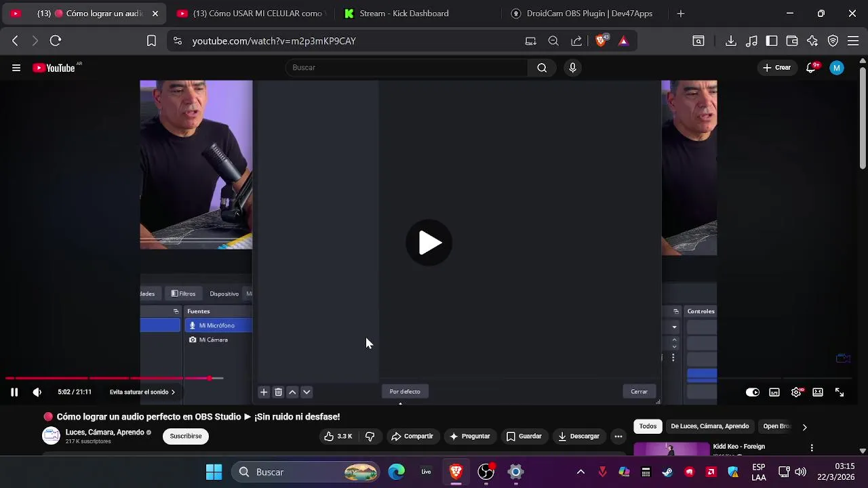This screenshot has width=868, height=488.
Task: Open Brave VPN shield icon
Action: pos(833,41)
